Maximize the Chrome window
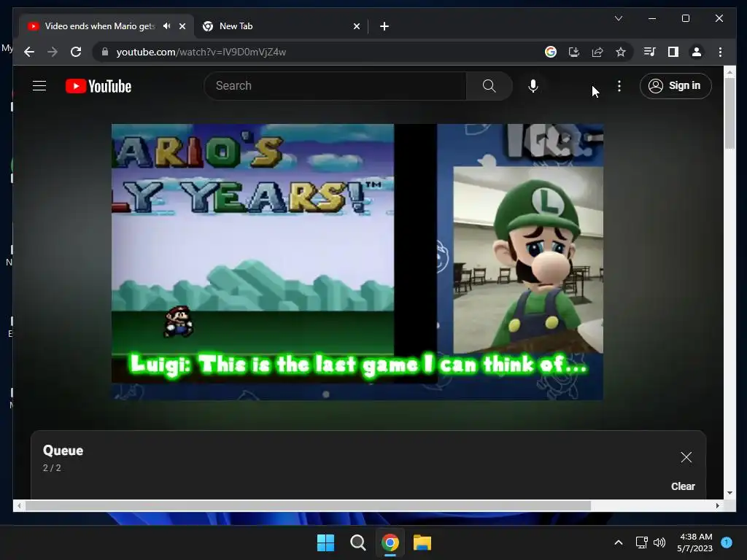Image resolution: width=747 pixels, height=560 pixels. [686, 18]
